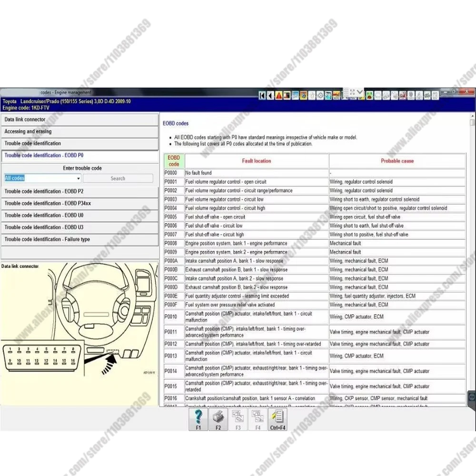Open the red warning triangle toolbar icon
Viewport: 476px width, 476px height.
[278, 96]
